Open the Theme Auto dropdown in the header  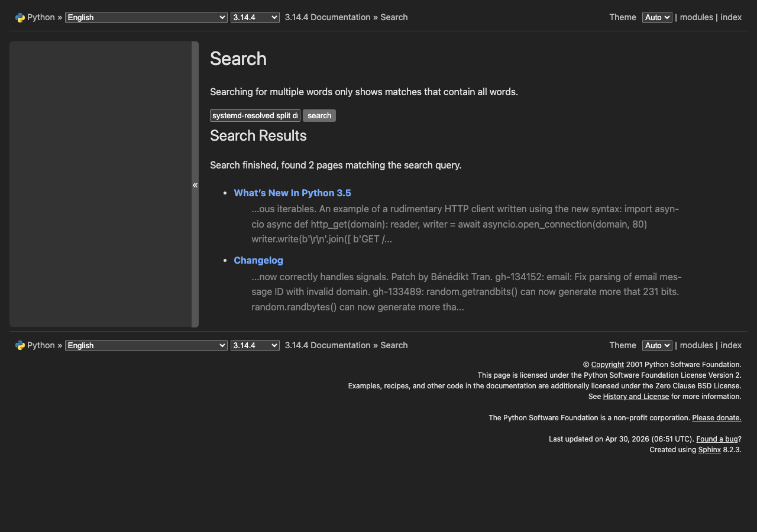click(656, 17)
